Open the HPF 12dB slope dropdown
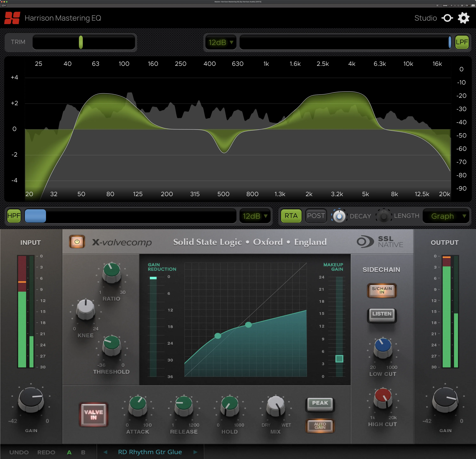476x459 pixels. point(255,216)
